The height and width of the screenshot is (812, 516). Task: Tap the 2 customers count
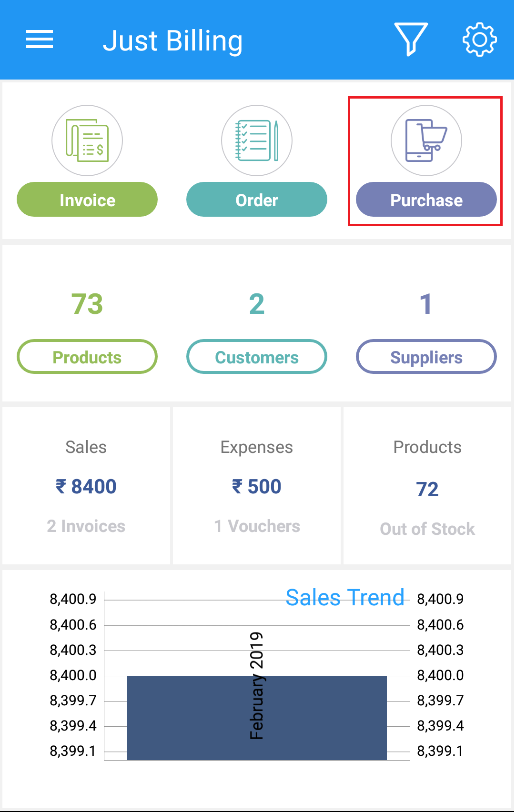tap(257, 304)
